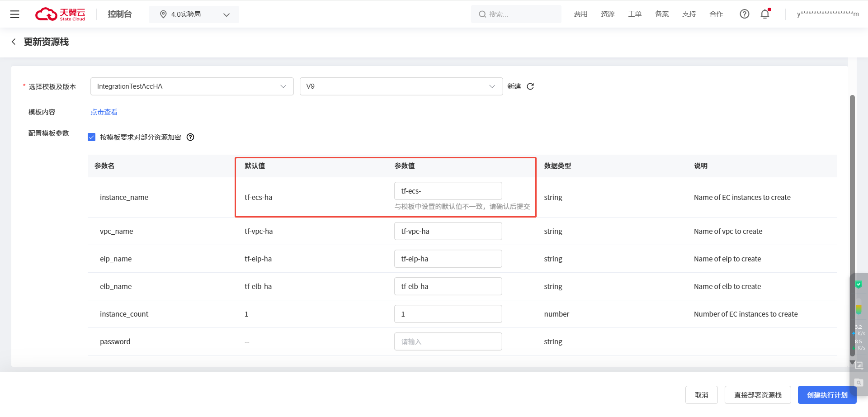This screenshot has height=417, width=868.
Task: Open the notifications bell
Action: coord(765,14)
